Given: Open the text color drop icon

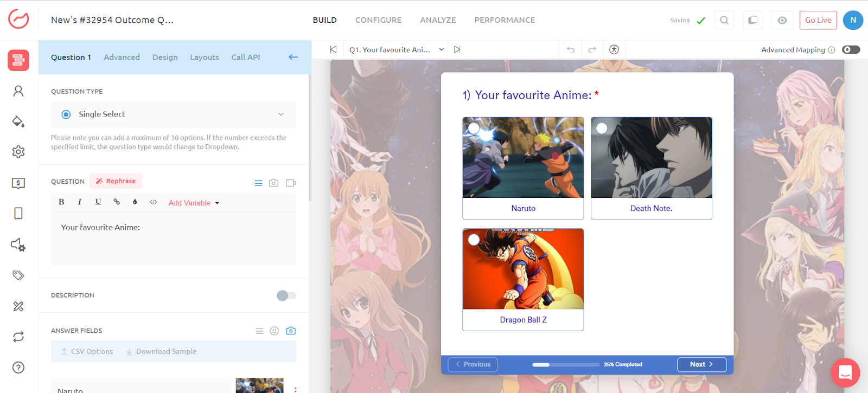Looking at the screenshot, I should [135, 202].
